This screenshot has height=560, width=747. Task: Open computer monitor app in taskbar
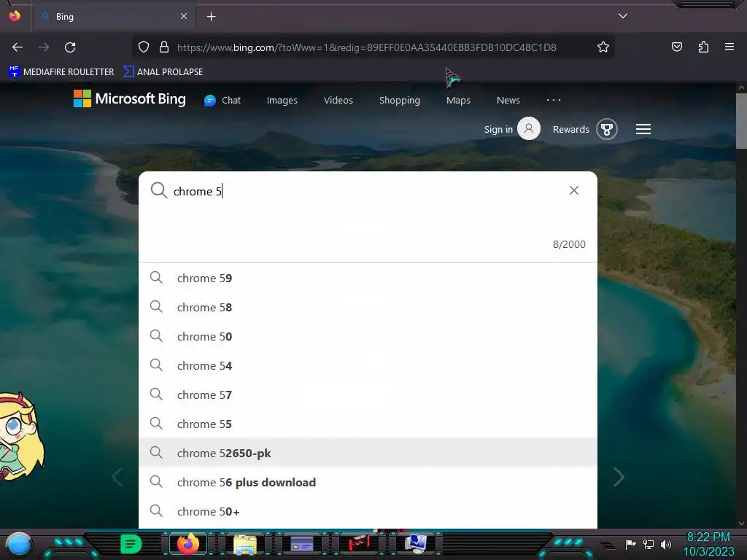click(x=415, y=544)
